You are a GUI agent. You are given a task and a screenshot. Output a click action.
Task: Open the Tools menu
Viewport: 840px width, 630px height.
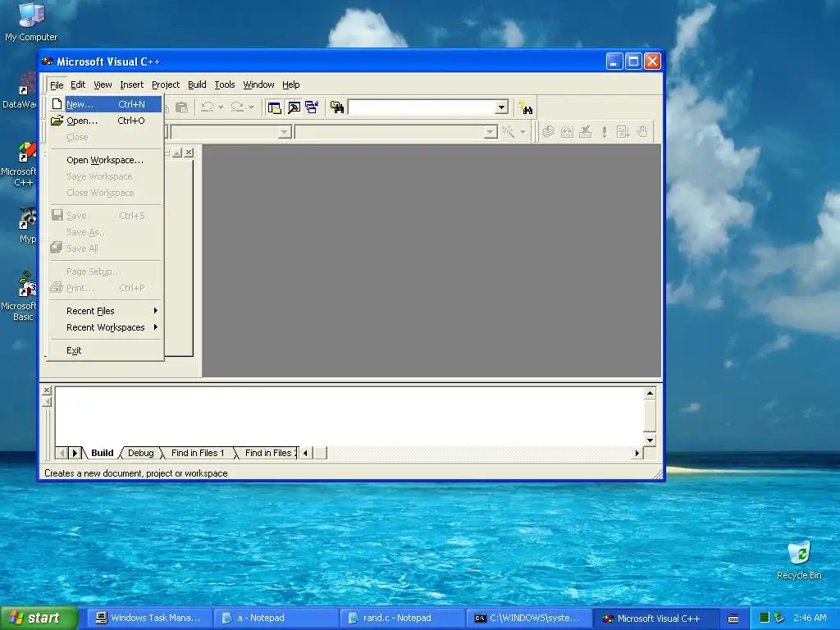coord(225,84)
